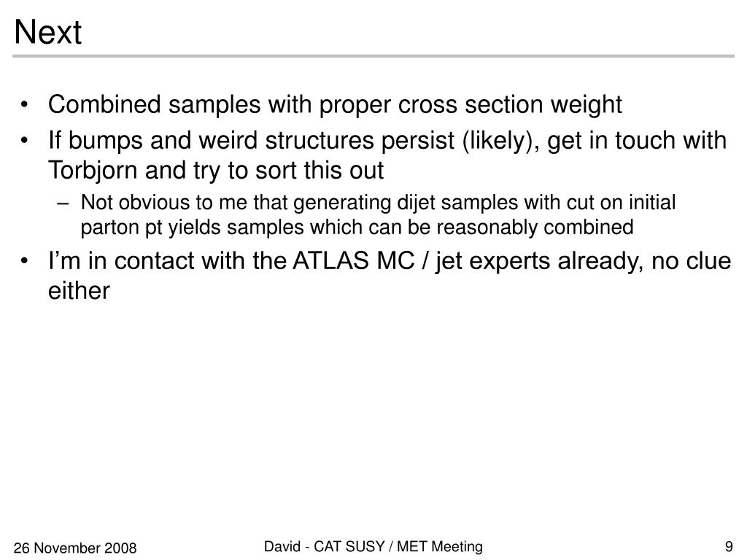The width and height of the screenshot is (747, 560).
Task: Click the 'If bumps and weird structures' line
Action: tap(387, 141)
